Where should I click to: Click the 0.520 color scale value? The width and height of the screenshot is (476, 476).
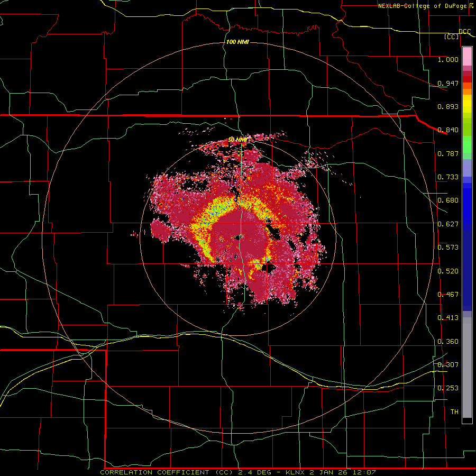point(448,271)
